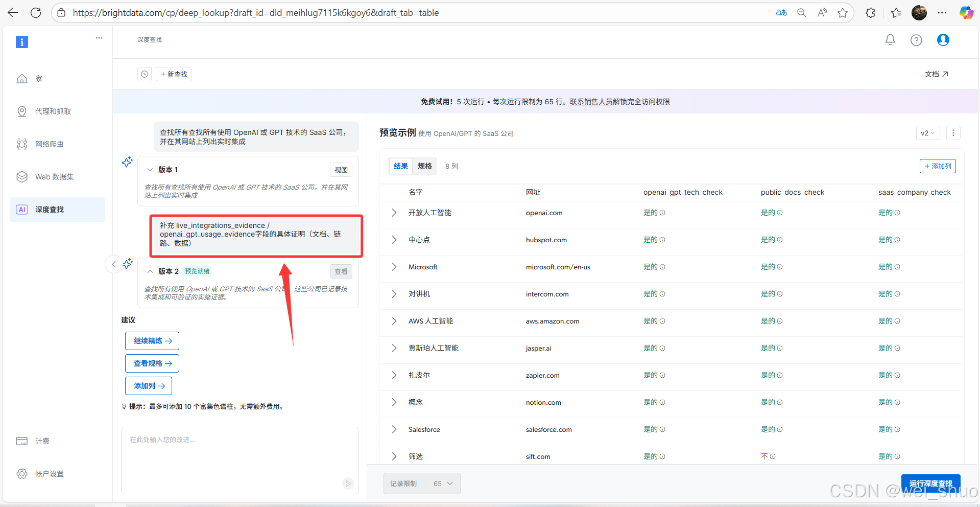The height and width of the screenshot is (507, 980).
Task: Click 添加列 button above table
Action: tap(938, 166)
